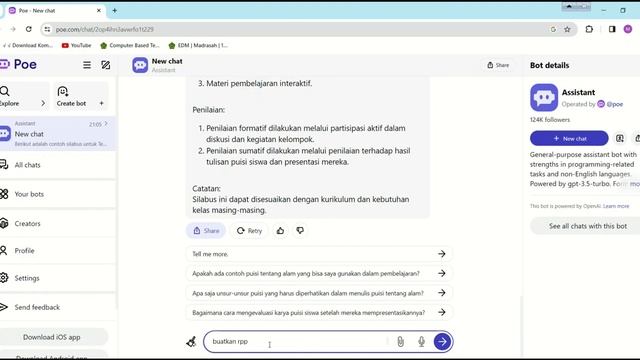Viewport: 640px width, 360px height.
Task: Open the Download Kom... bookmark
Action: click(29, 45)
